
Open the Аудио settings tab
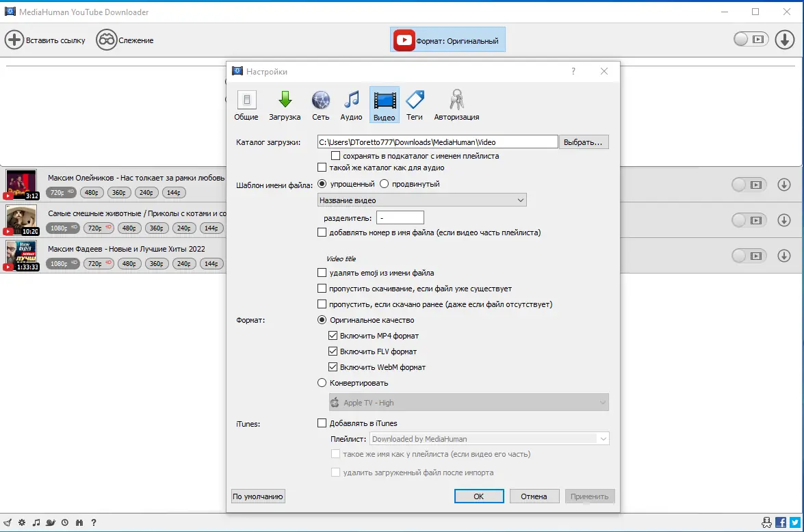click(x=351, y=105)
